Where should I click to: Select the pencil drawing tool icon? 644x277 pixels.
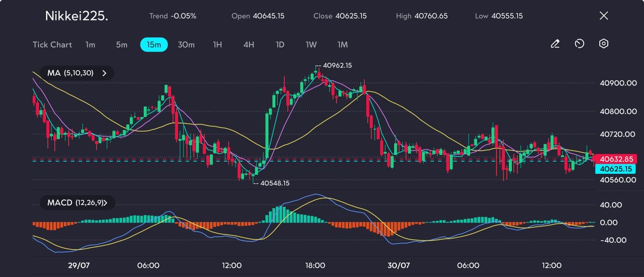[555, 44]
